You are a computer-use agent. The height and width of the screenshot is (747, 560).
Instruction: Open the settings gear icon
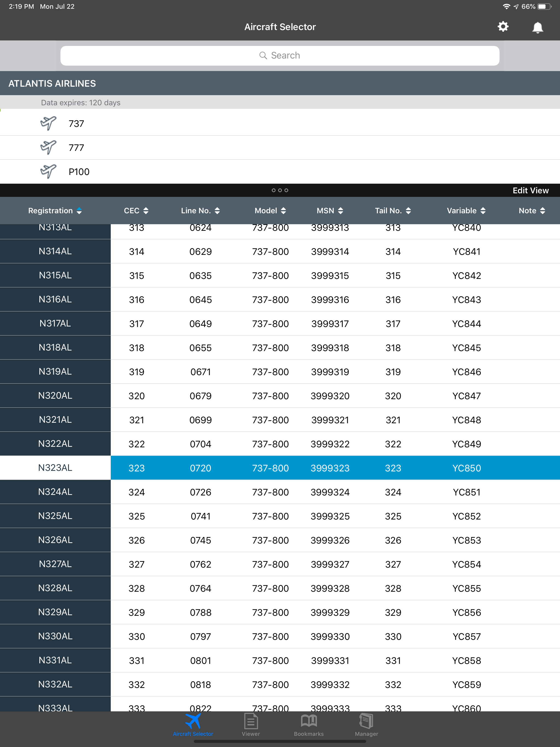(503, 27)
